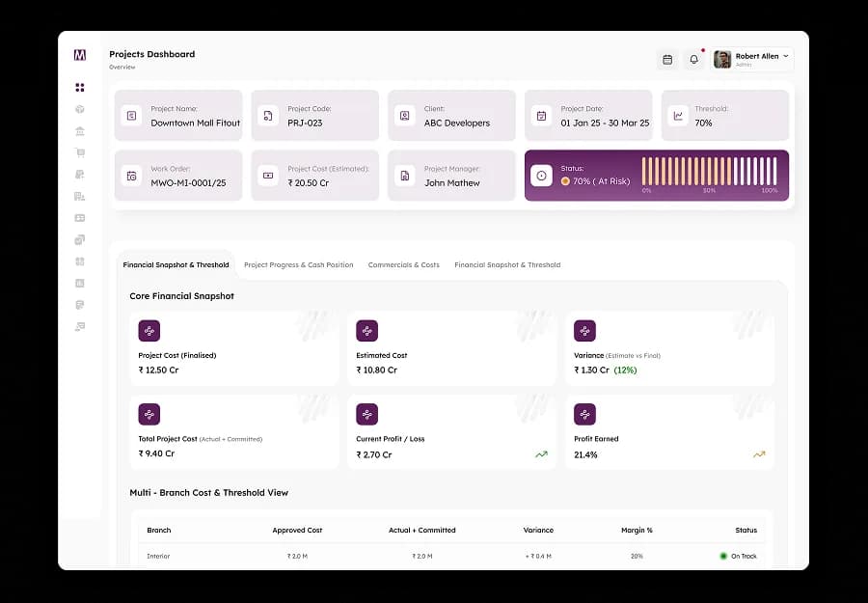Open the Project Progress & Cash Position tab

pyautogui.click(x=298, y=264)
